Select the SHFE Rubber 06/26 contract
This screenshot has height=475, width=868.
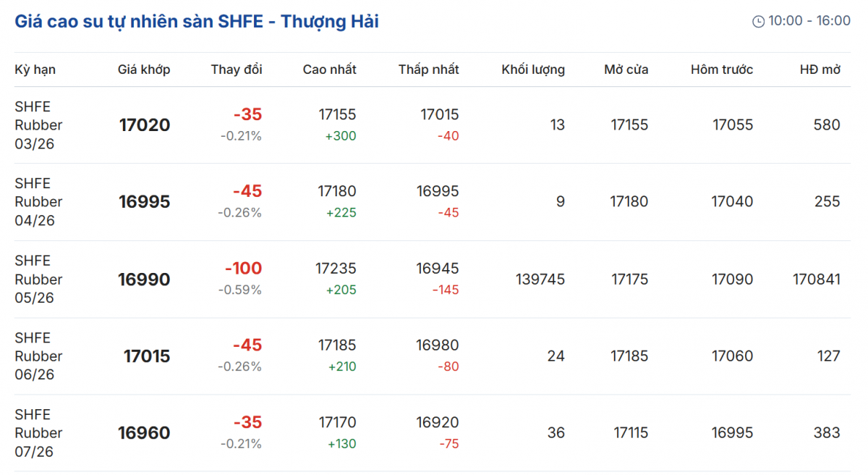click(38, 356)
